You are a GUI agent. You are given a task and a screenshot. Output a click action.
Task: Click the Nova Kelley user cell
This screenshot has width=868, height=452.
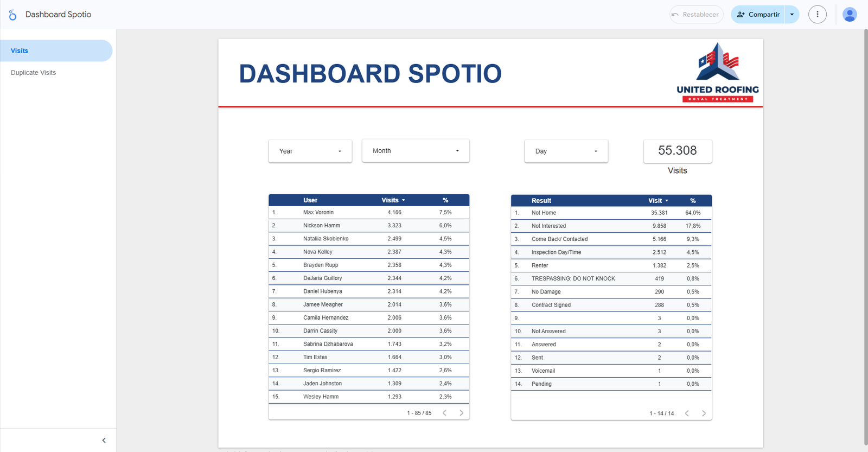pyautogui.click(x=318, y=252)
